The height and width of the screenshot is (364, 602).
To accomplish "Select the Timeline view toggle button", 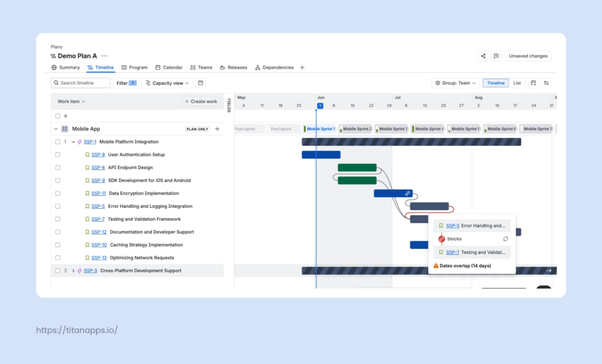I will coord(496,83).
